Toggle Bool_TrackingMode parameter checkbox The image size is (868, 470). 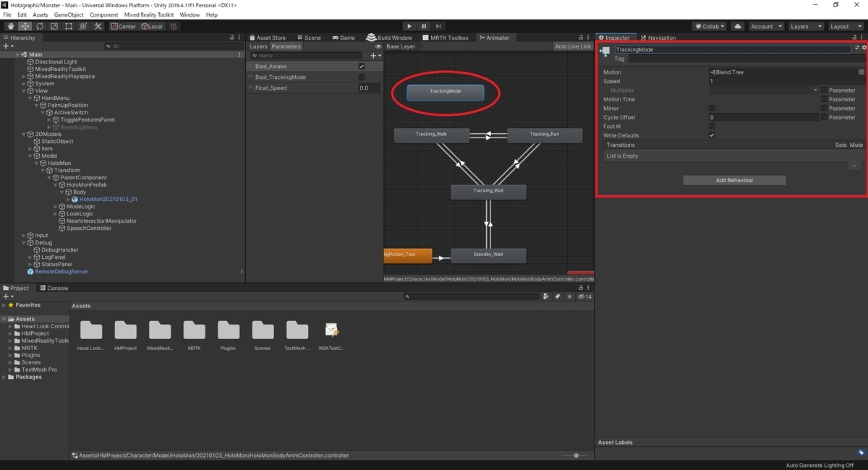[x=362, y=77]
